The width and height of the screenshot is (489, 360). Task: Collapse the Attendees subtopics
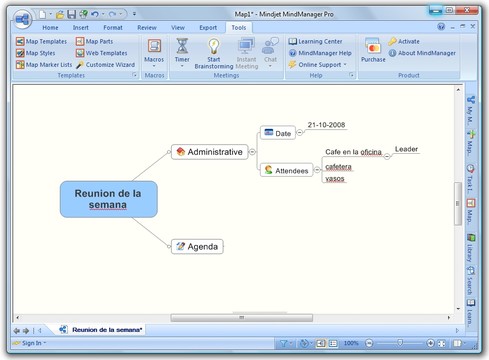point(317,170)
